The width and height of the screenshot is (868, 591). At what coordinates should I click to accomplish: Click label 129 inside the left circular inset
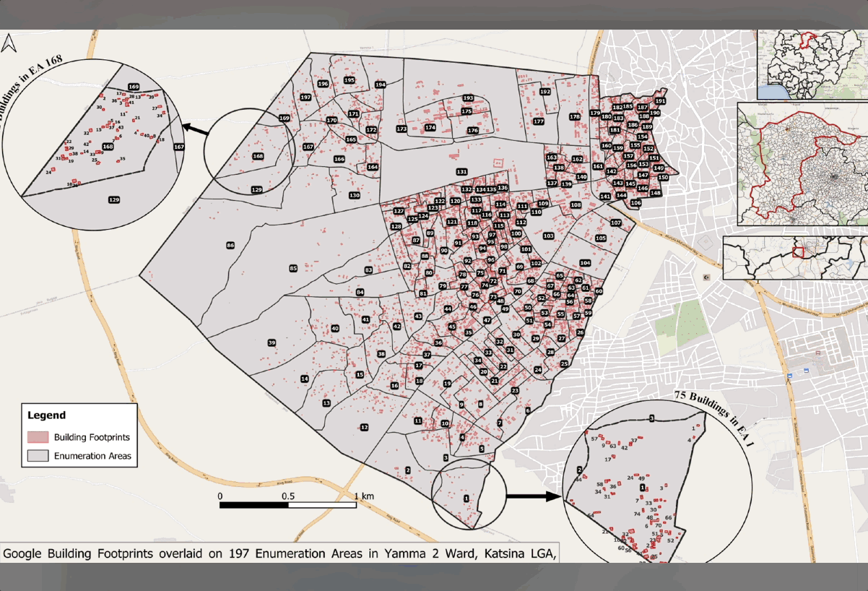113,199
